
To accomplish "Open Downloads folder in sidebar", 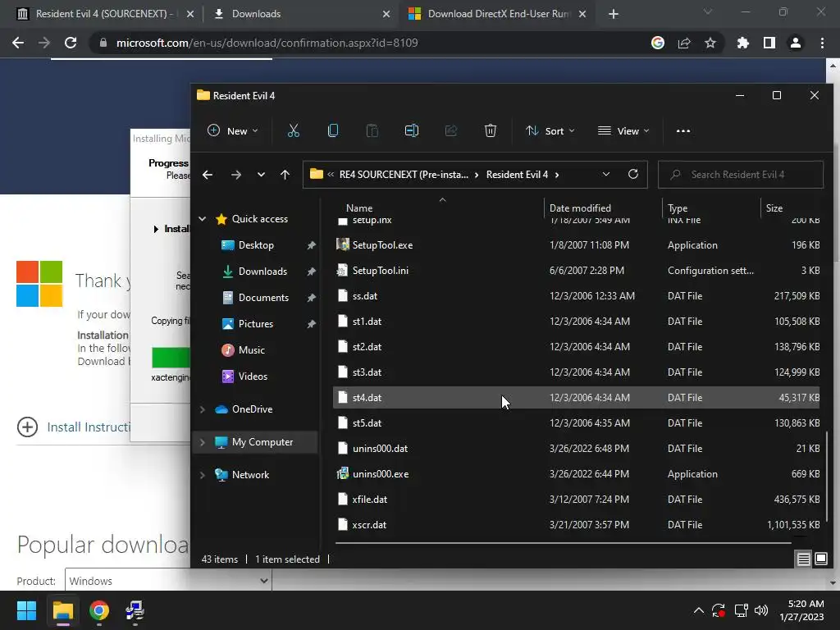I will pyautogui.click(x=262, y=271).
